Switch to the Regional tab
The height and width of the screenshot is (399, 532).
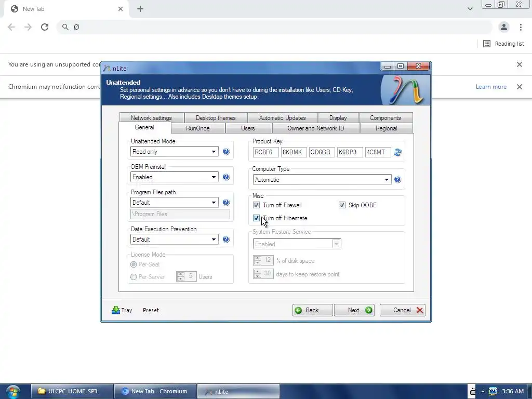(387, 128)
